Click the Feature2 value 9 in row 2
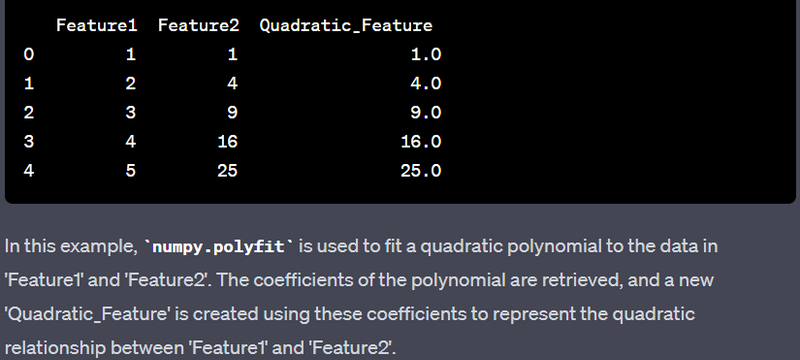 point(232,112)
